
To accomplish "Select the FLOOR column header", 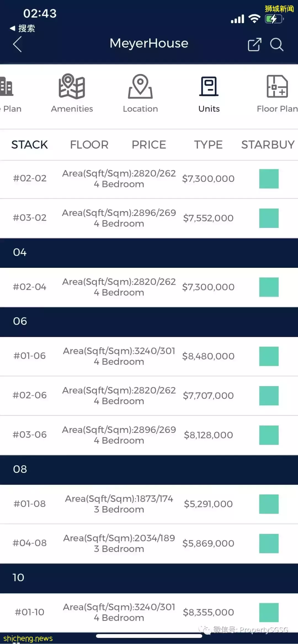I will pos(89,145).
